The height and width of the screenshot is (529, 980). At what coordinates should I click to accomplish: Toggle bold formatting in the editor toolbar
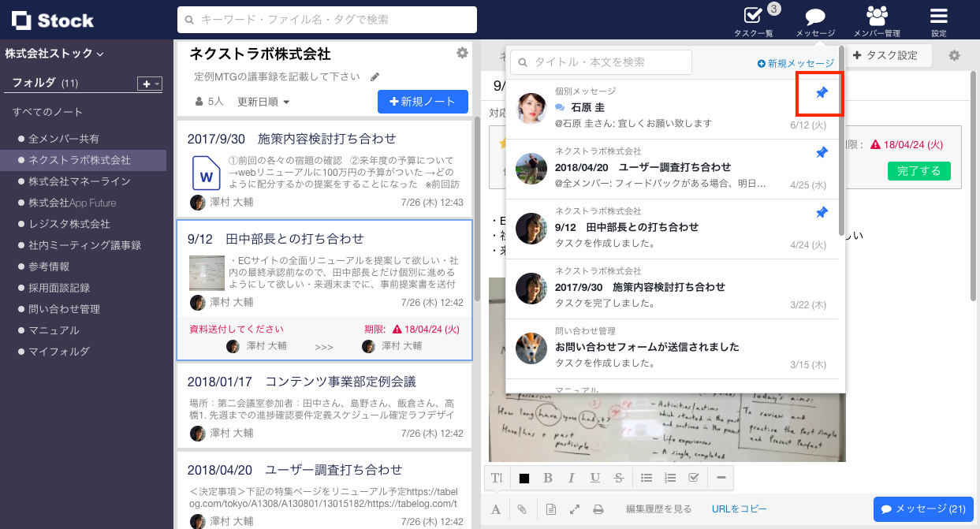pos(548,477)
